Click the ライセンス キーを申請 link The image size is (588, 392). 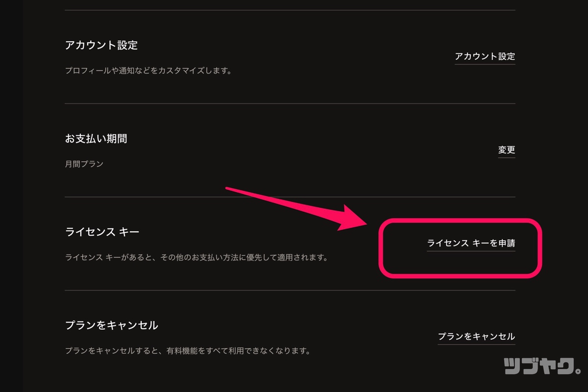(x=471, y=243)
